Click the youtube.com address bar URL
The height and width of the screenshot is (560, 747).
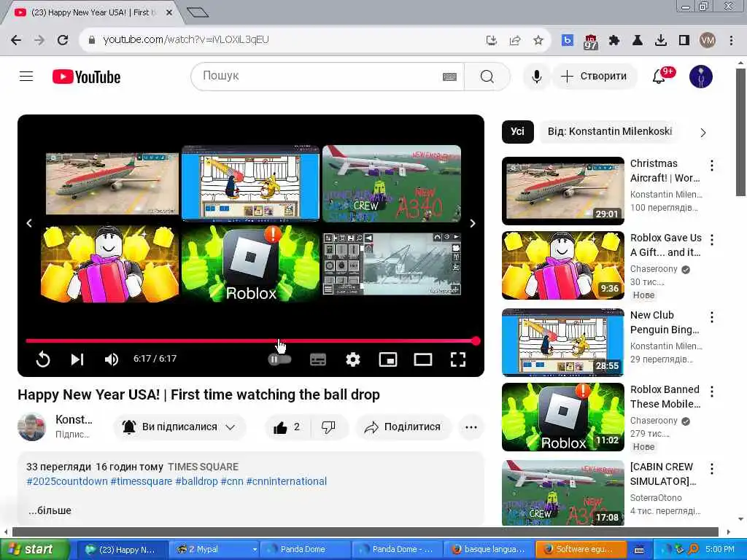click(x=186, y=40)
